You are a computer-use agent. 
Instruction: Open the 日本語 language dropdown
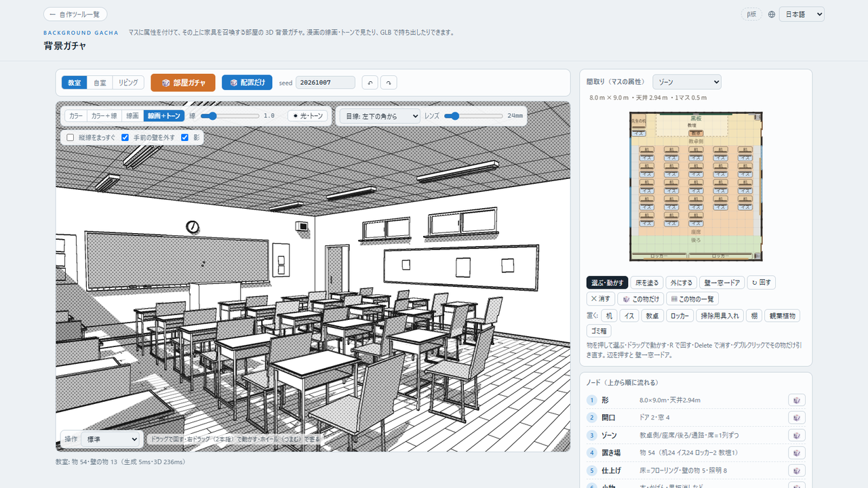[x=802, y=14]
